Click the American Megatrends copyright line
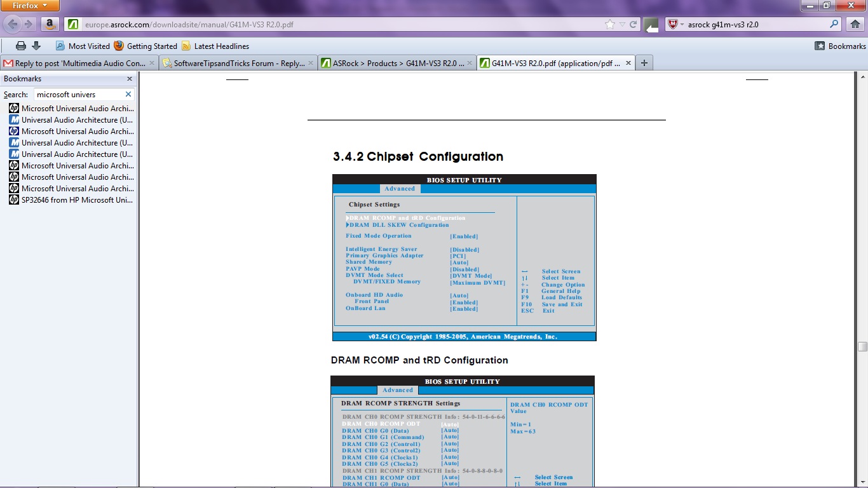Image resolution: width=868 pixels, height=488 pixels. pyautogui.click(x=463, y=337)
